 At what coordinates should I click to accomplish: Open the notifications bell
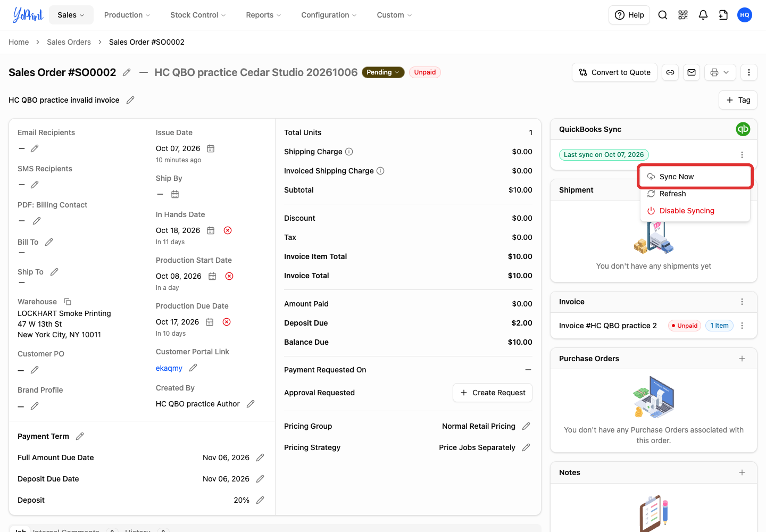pyautogui.click(x=703, y=15)
